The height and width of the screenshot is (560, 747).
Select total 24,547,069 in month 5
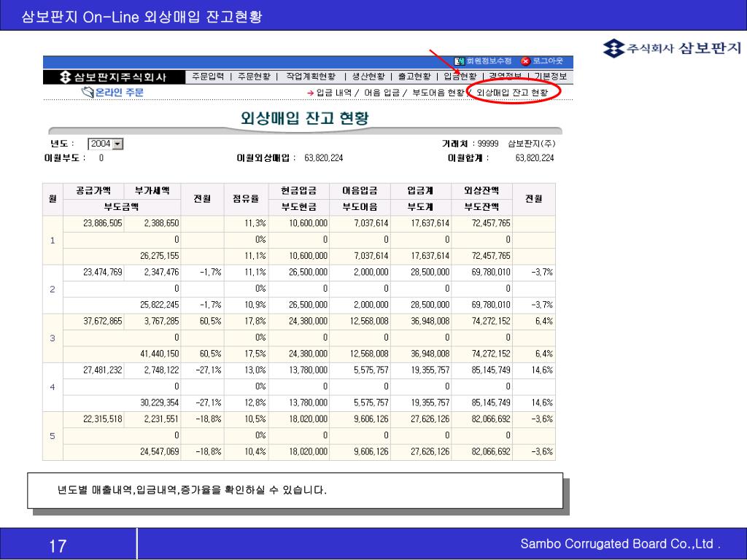pyautogui.click(x=160, y=452)
